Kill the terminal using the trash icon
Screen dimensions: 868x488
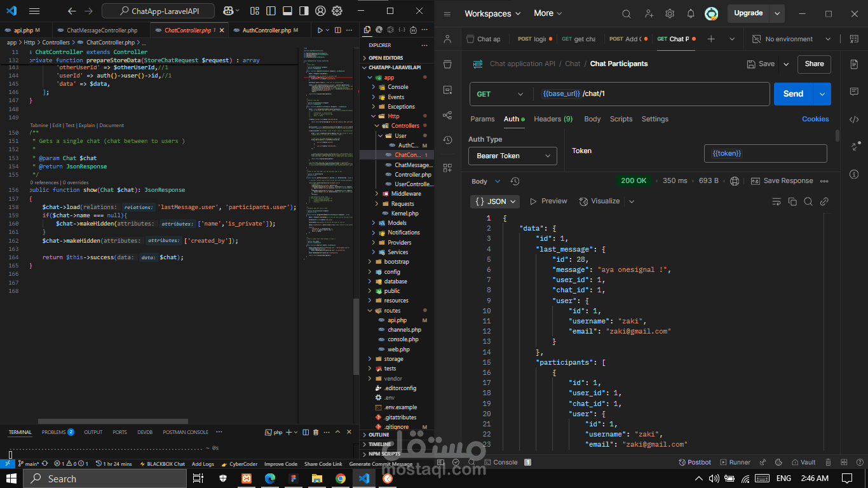coord(316,432)
